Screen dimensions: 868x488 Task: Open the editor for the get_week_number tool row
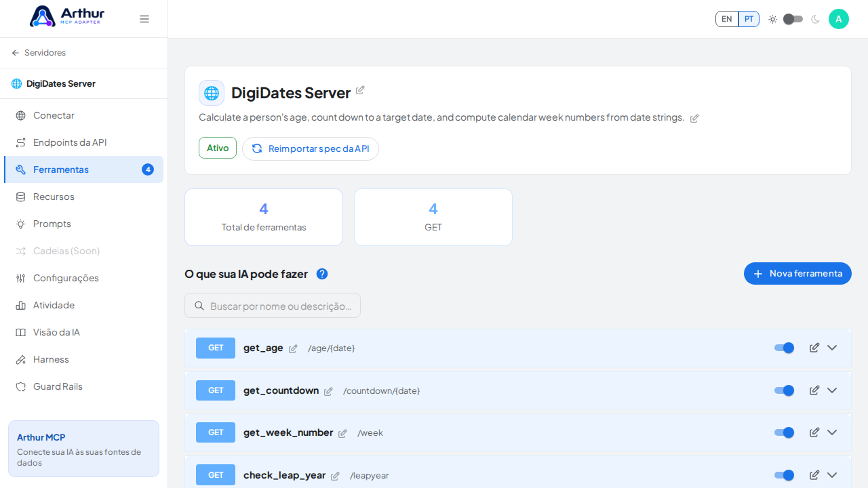[814, 432]
